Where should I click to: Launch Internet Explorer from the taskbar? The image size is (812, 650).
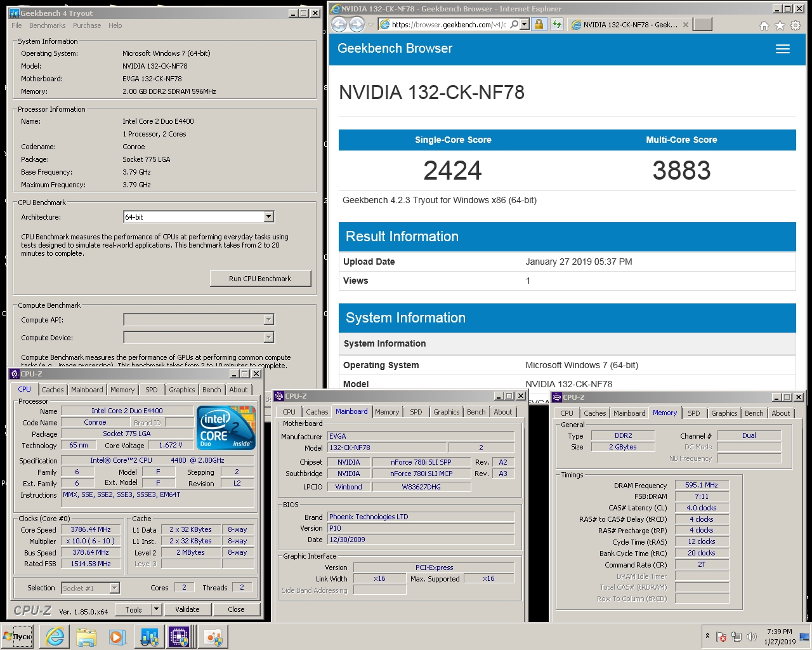coord(55,637)
